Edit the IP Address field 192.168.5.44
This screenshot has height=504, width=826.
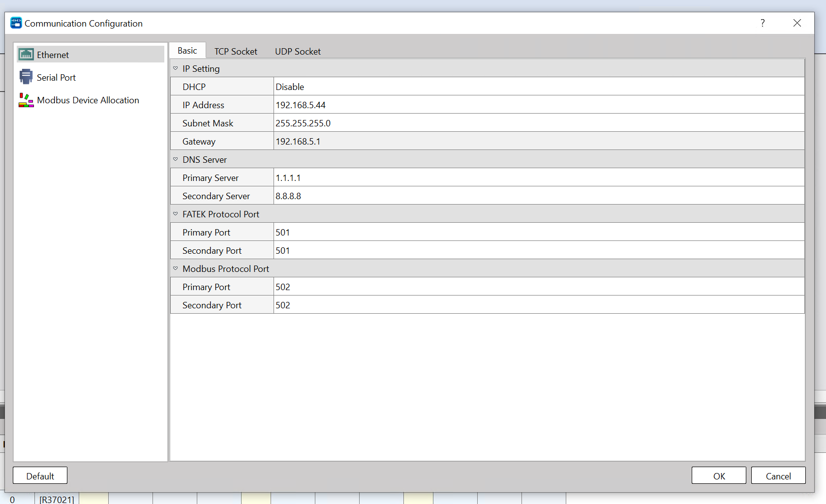tap(538, 105)
